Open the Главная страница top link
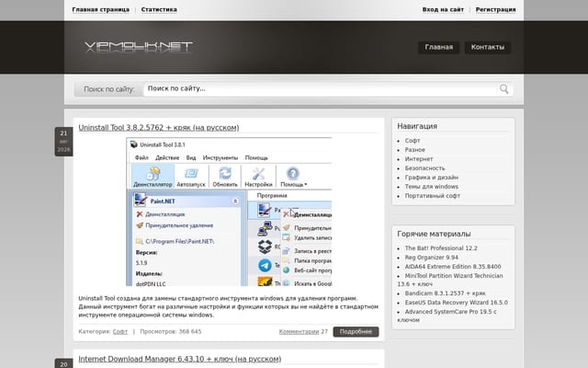 click(x=100, y=10)
